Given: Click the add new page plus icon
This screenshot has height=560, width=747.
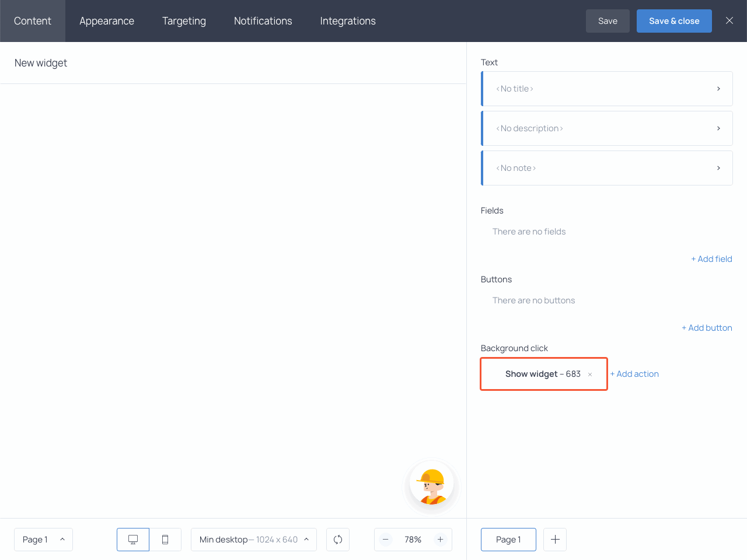Looking at the screenshot, I should click(x=554, y=540).
